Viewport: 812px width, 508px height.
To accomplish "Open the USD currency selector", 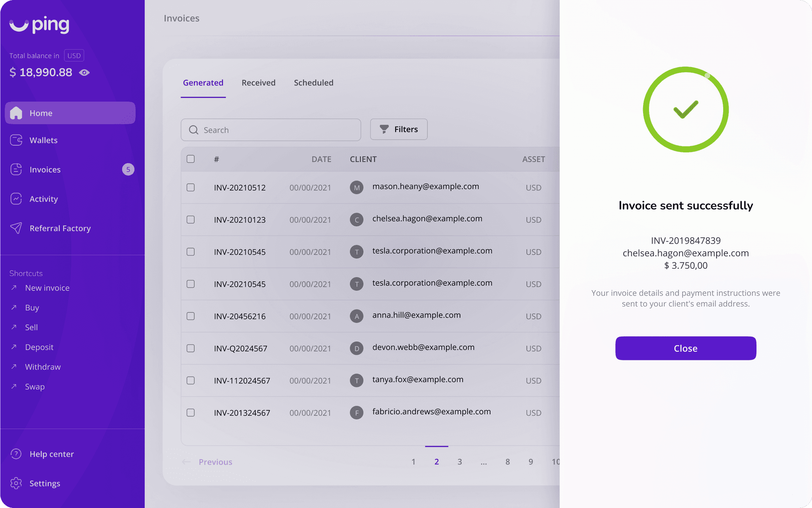I will click(x=74, y=55).
